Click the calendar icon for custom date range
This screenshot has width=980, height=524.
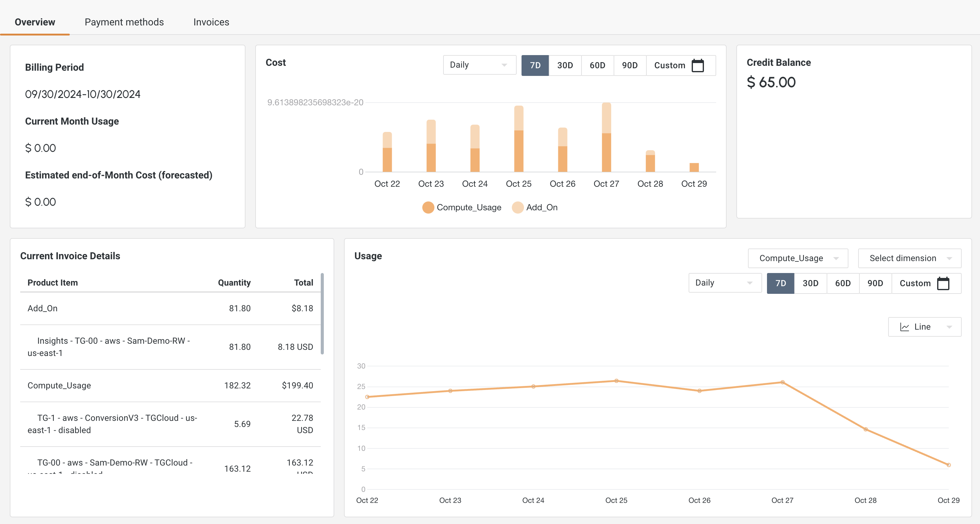(x=698, y=64)
